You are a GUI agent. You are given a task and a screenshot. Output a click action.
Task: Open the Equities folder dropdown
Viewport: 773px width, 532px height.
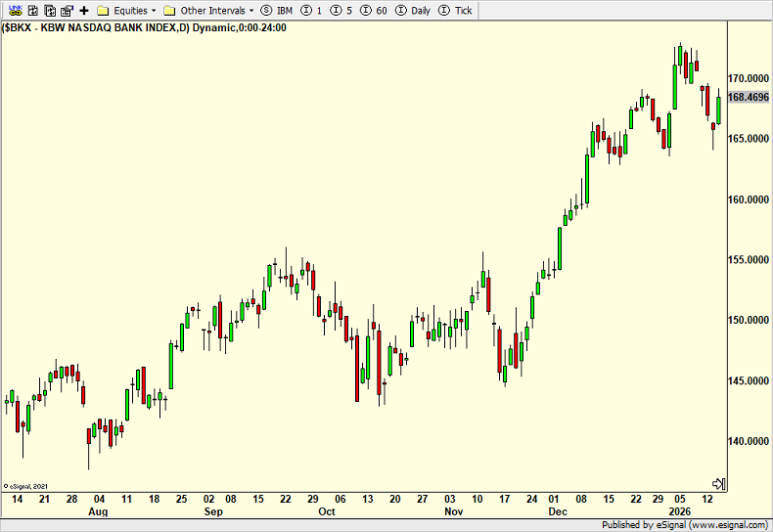pos(126,10)
